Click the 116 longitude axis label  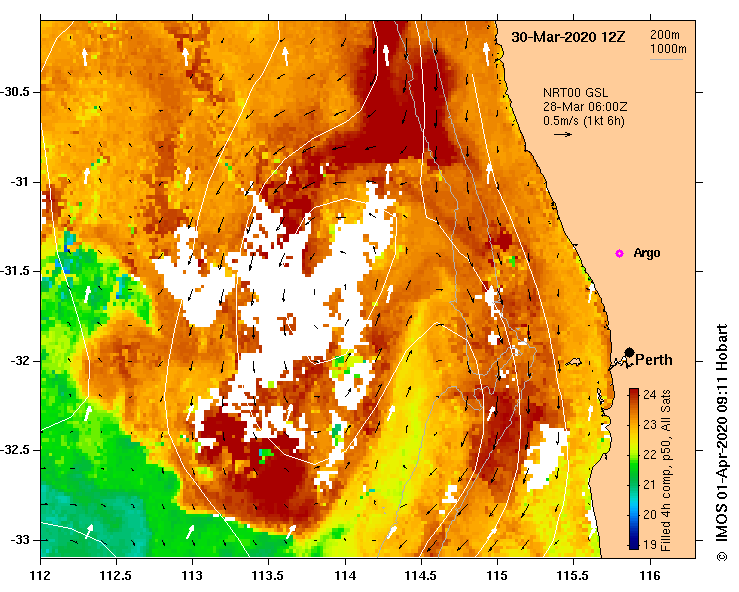tap(650, 576)
